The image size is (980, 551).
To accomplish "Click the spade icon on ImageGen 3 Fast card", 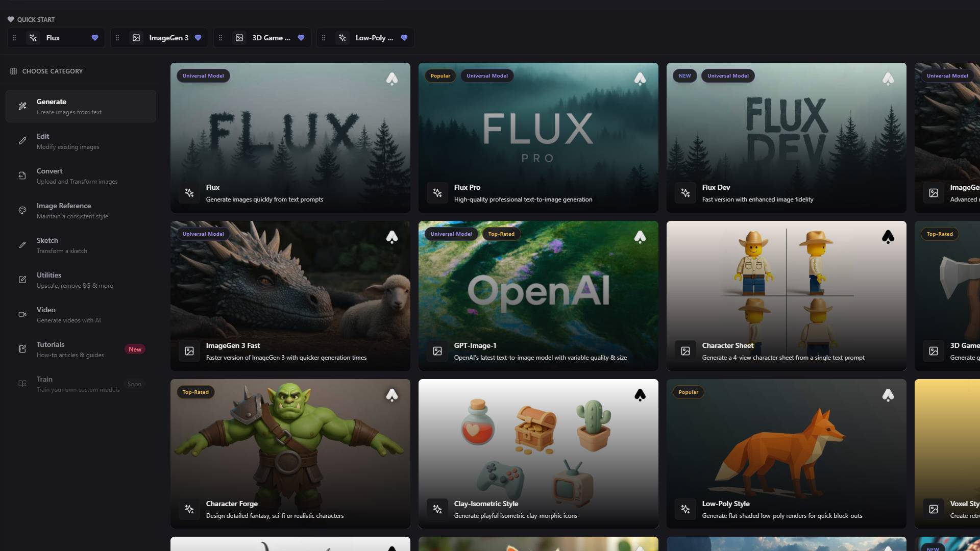I will [392, 237].
